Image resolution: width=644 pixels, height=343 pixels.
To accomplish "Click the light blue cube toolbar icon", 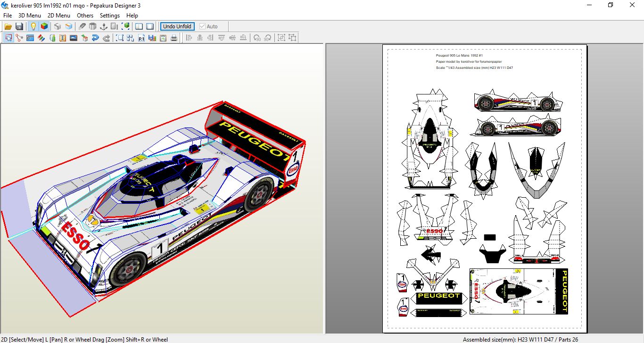I will 69,26.
